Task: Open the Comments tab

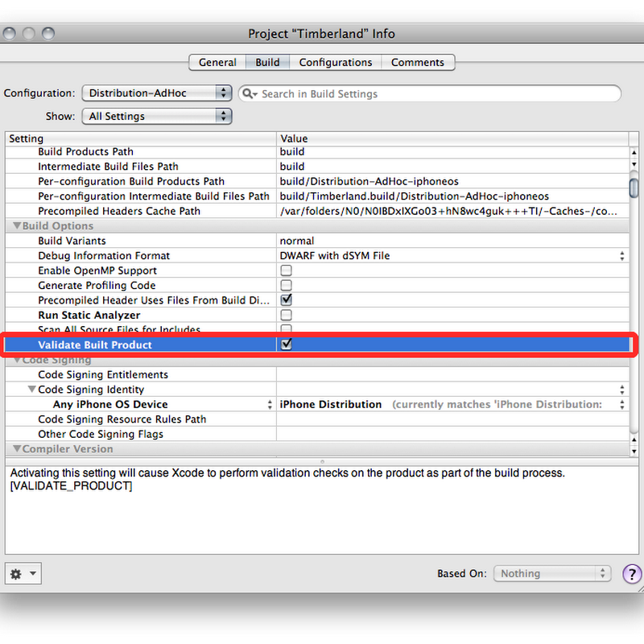Action: (418, 63)
